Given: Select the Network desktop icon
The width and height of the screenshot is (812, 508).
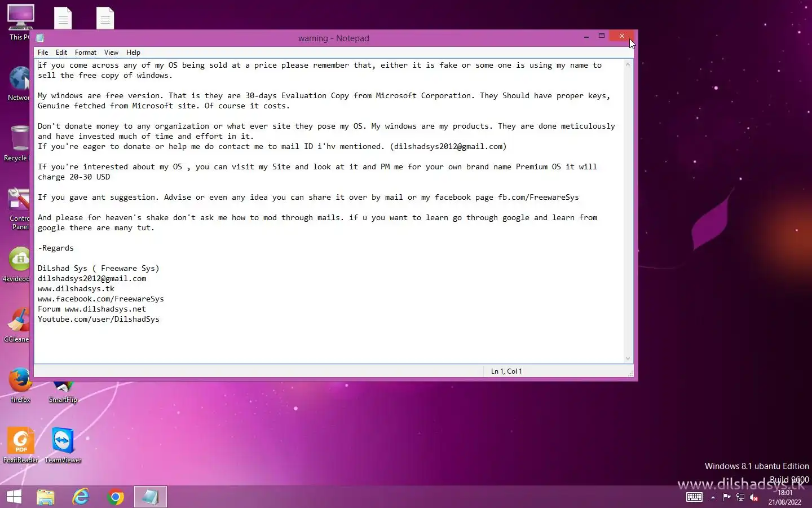Looking at the screenshot, I should coord(19,84).
